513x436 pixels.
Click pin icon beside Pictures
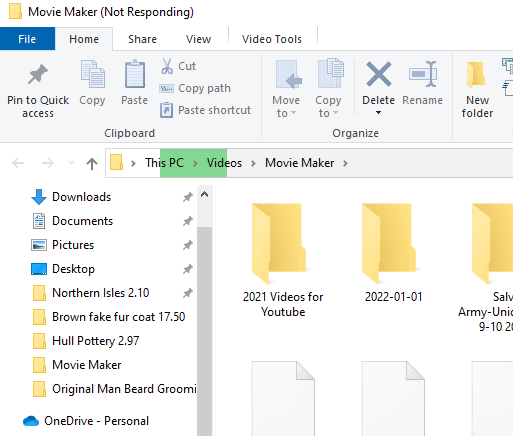(188, 245)
